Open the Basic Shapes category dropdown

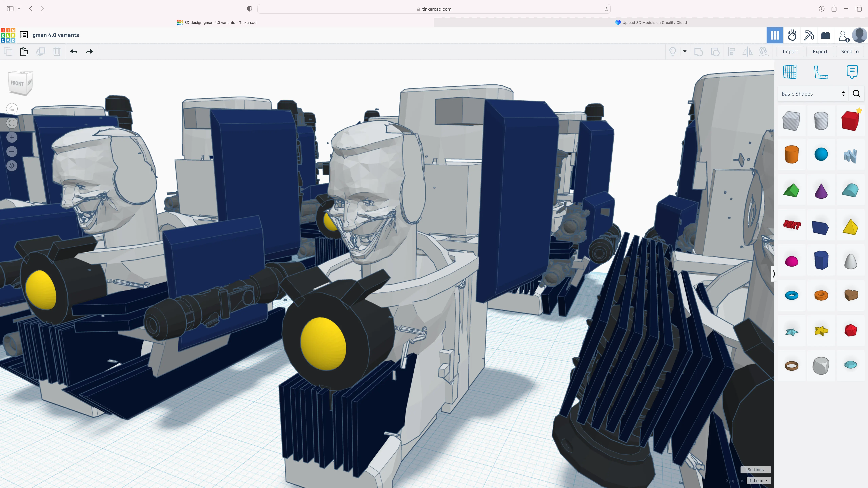click(813, 94)
